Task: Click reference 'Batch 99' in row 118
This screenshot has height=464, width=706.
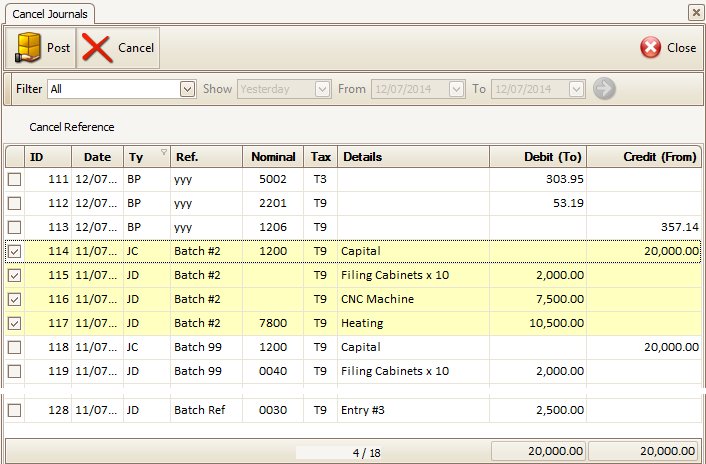Action: (x=198, y=347)
